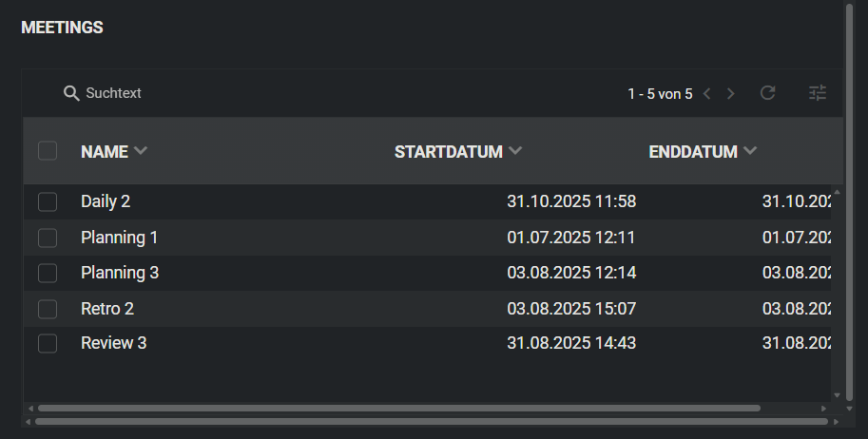Go to next page of meetings

[730, 93]
